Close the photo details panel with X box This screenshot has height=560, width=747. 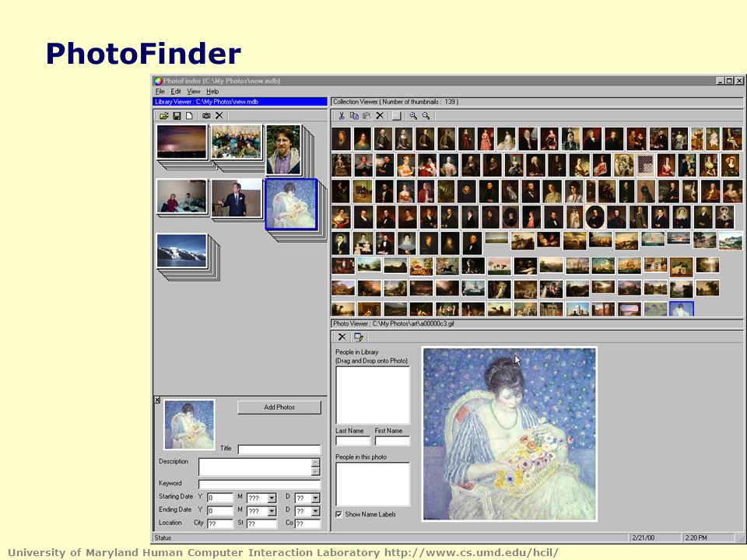pos(157,400)
